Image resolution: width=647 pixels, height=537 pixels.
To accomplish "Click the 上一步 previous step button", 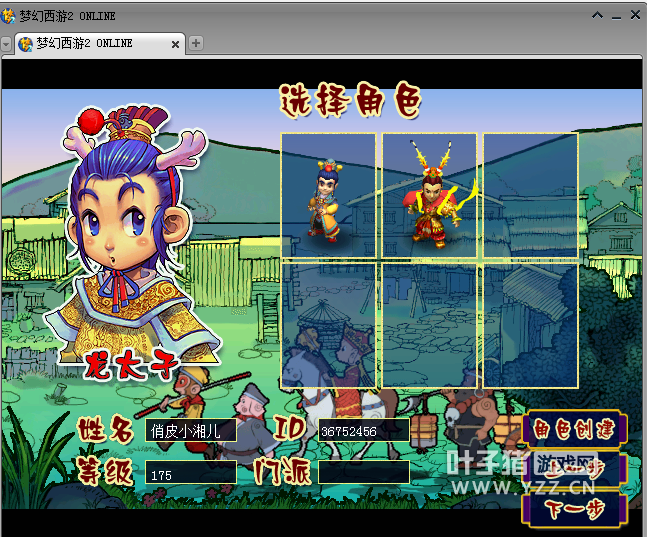I will click(x=574, y=469).
